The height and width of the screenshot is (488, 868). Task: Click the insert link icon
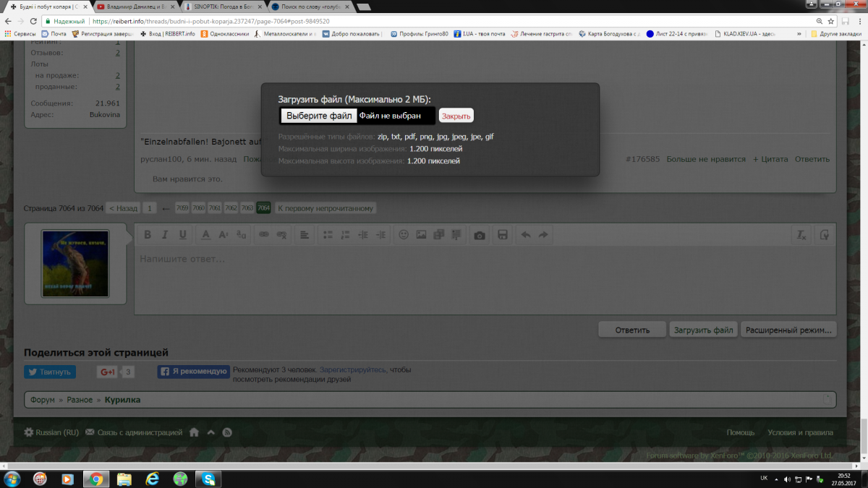264,235
